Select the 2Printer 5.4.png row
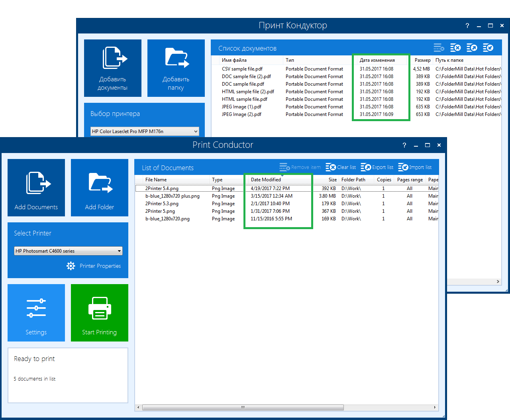This screenshot has width=510, height=420. 162,188
